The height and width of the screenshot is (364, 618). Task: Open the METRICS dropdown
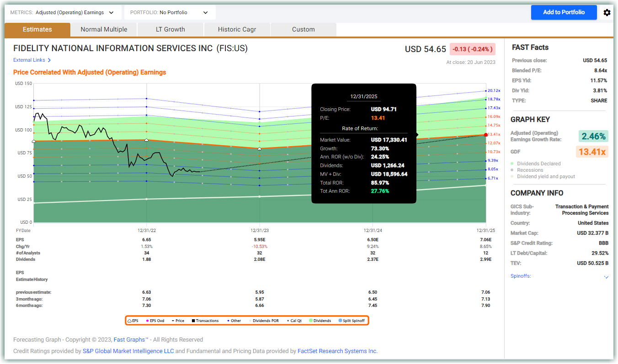[x=63, y=12]
